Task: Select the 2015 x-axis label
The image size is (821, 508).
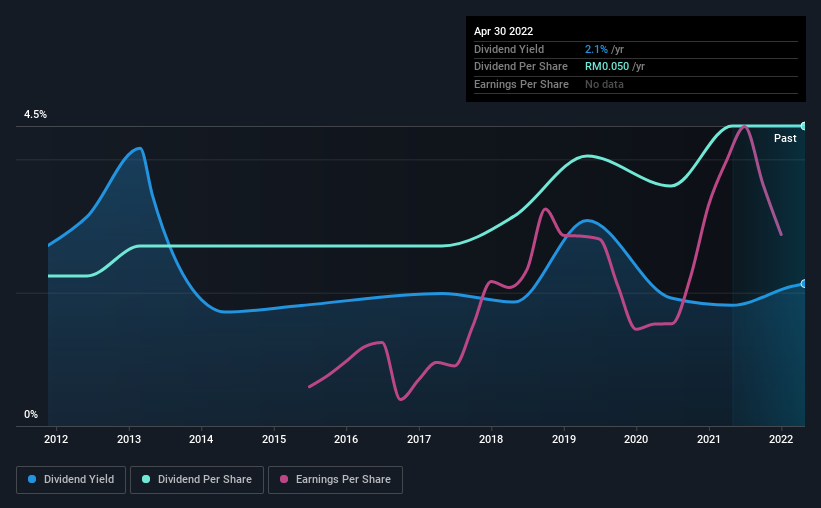Action: pos(274,439)
